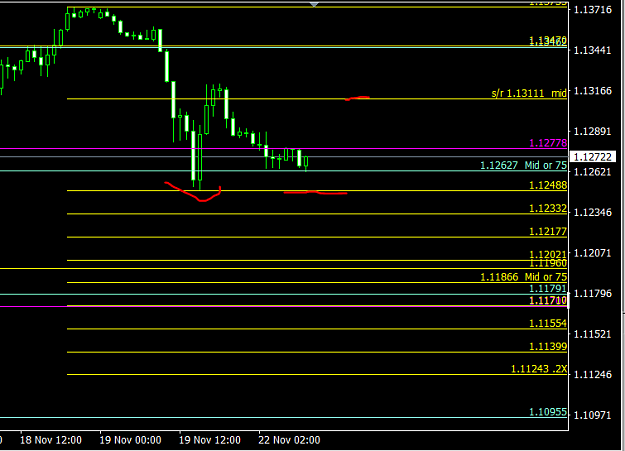Select the current price tag 1.12722
This screenshot has width=625, height=451.
(593, 157)
